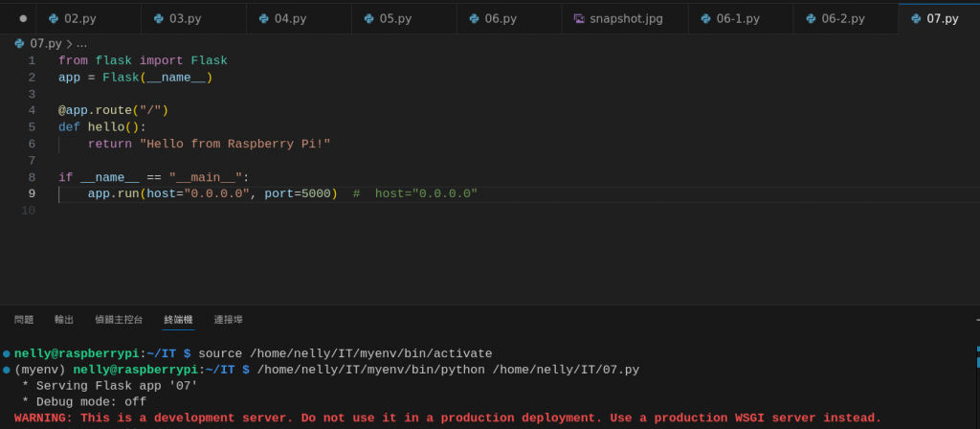Image resolution: width=980 pixels, height=429 pixels.
Task: Click the blue dot beside the source activate command
Action: tap(7, 353)
